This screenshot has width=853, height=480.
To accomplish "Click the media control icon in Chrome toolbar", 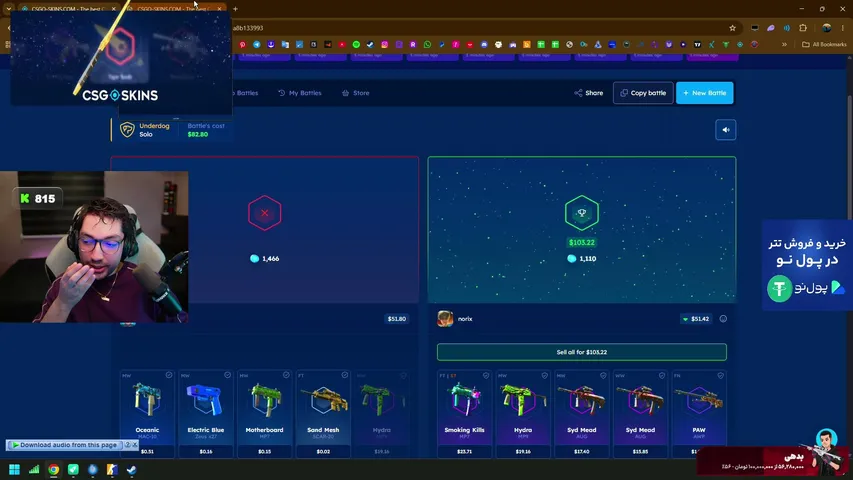I will (787, 28).
